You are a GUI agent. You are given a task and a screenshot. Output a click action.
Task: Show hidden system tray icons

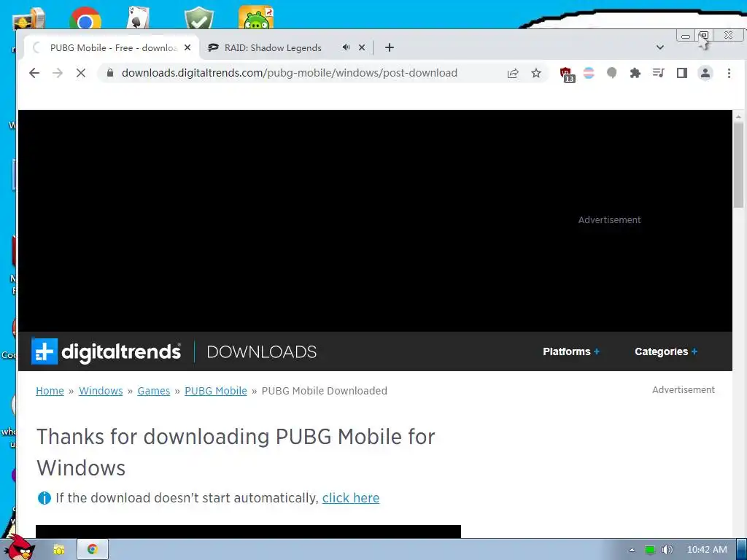[x=632, y=550]
